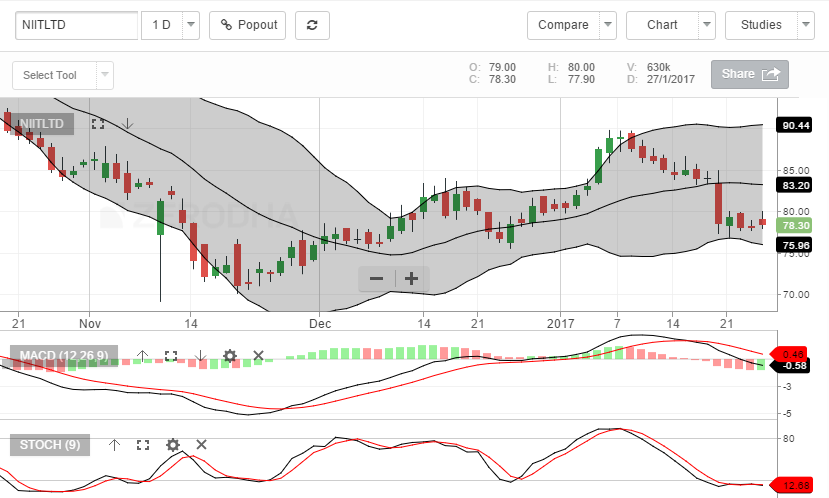Screen dimensions: 829x498
Task: Click the STOCH (9) label
Action: (50, 445)
